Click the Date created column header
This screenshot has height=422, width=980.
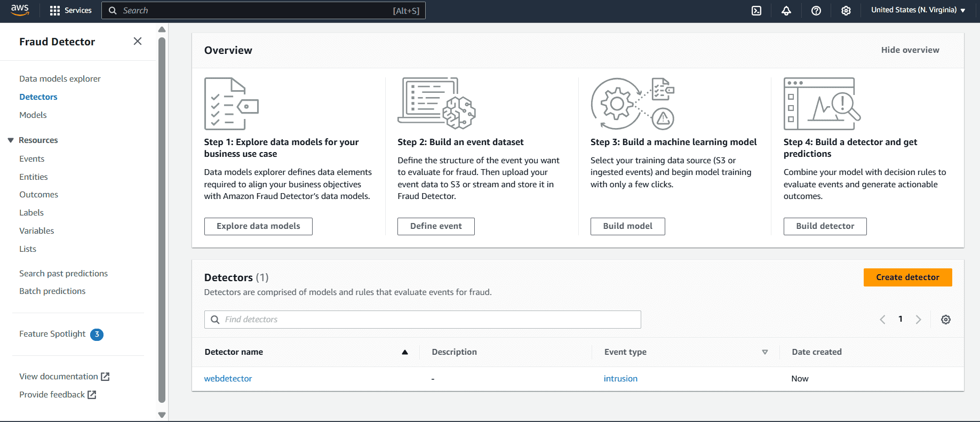(x=817, y=352)
